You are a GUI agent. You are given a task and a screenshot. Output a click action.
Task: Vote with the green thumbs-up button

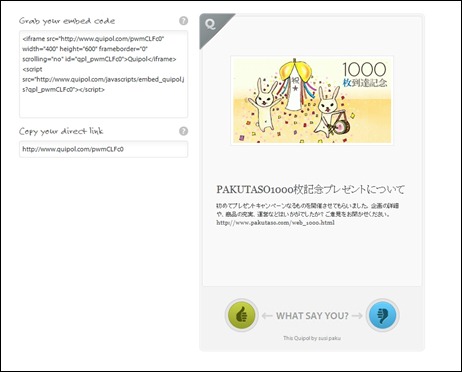241,315
